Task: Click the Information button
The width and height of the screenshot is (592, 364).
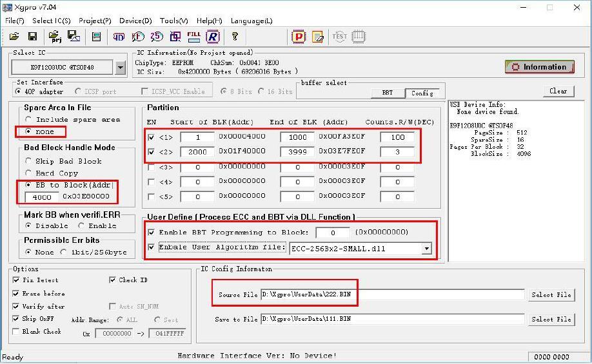Action: pos(540,67)
